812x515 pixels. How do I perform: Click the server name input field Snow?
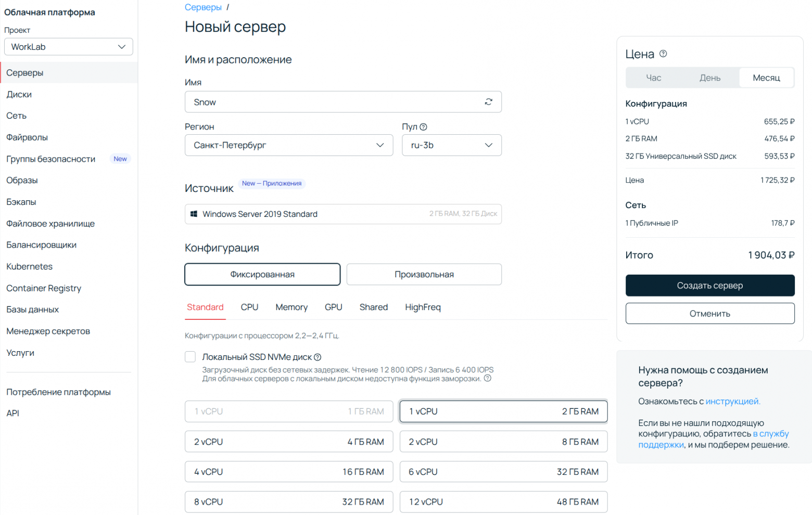(x=333, y=102)
